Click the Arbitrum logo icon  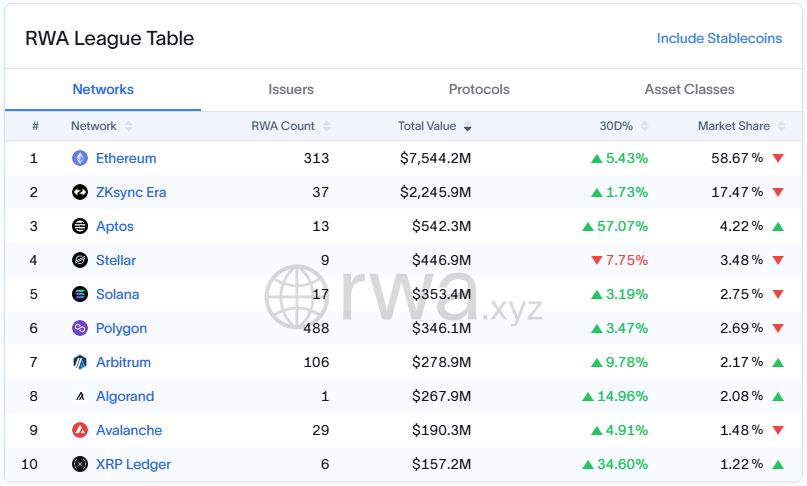click(x=80, y=362)
